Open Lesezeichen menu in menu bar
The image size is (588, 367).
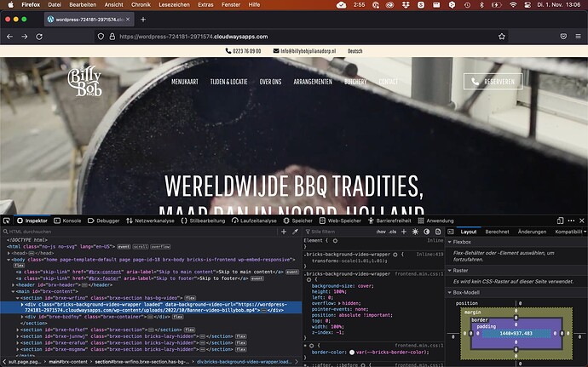pyautogui.click(x=174, y=5)
